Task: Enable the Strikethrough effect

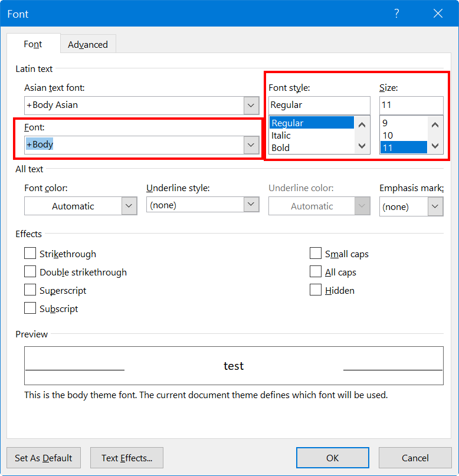Action: (30, 253)
